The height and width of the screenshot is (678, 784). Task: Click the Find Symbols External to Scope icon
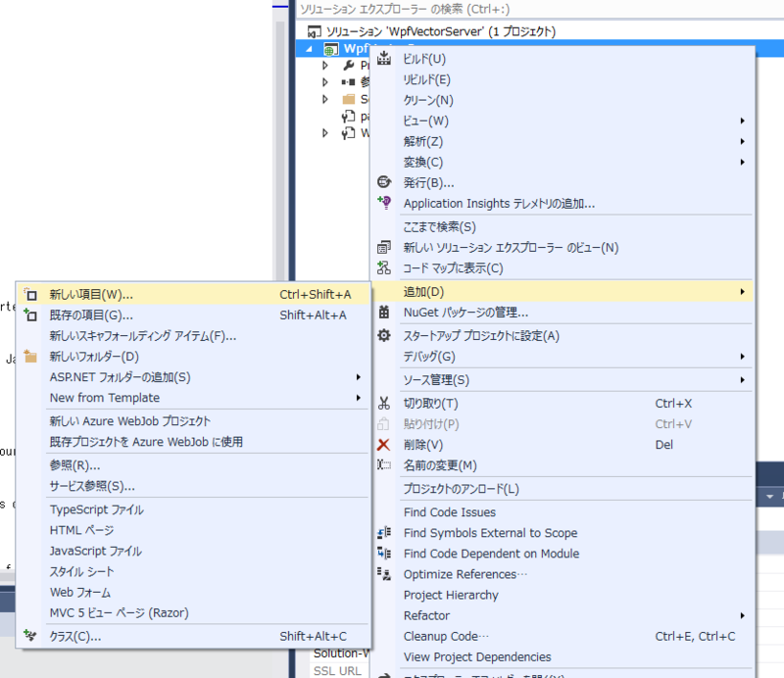(x=384, y=532)
